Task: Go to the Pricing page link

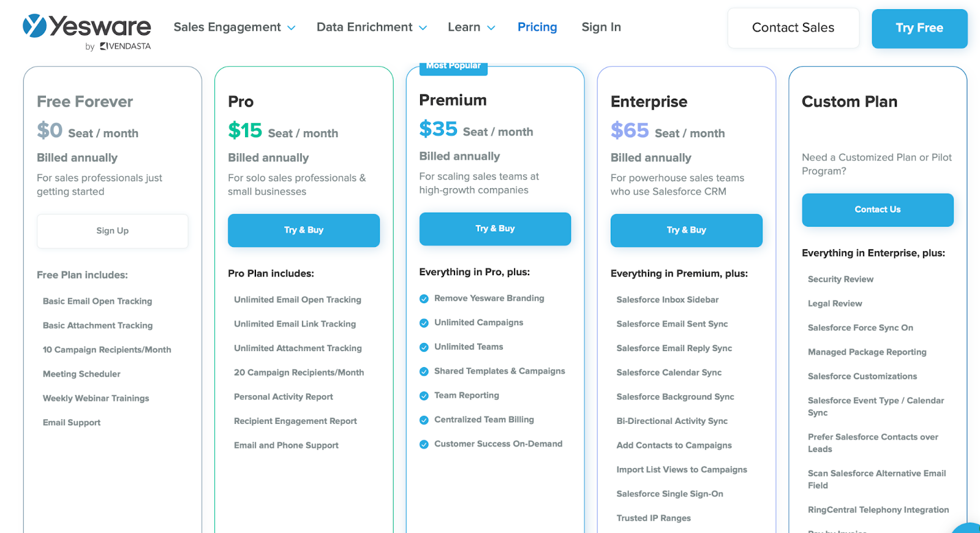Action: 537,28
